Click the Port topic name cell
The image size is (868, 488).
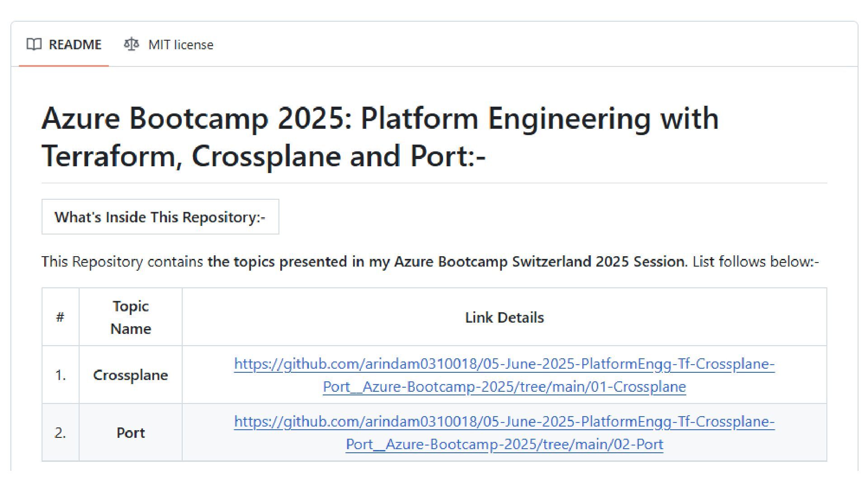pos(131,433)
